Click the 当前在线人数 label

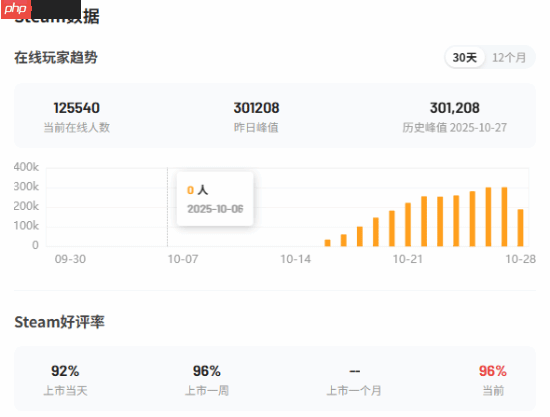(76, 127)
